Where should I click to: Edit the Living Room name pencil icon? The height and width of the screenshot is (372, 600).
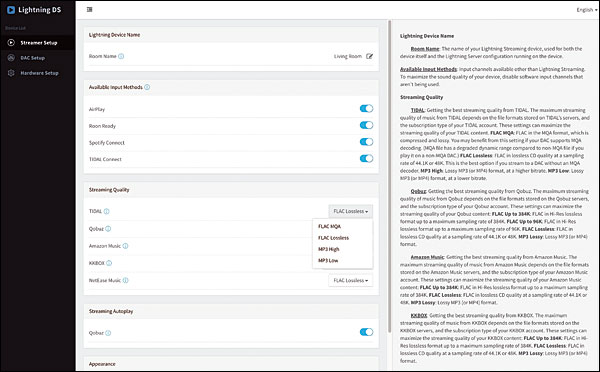tap(369, 56)
